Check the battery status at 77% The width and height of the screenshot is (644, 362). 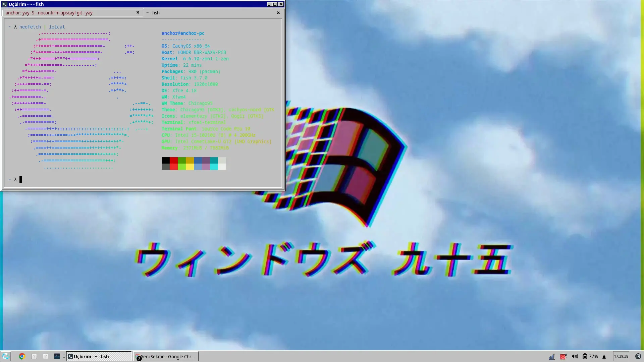pos(590,356)
